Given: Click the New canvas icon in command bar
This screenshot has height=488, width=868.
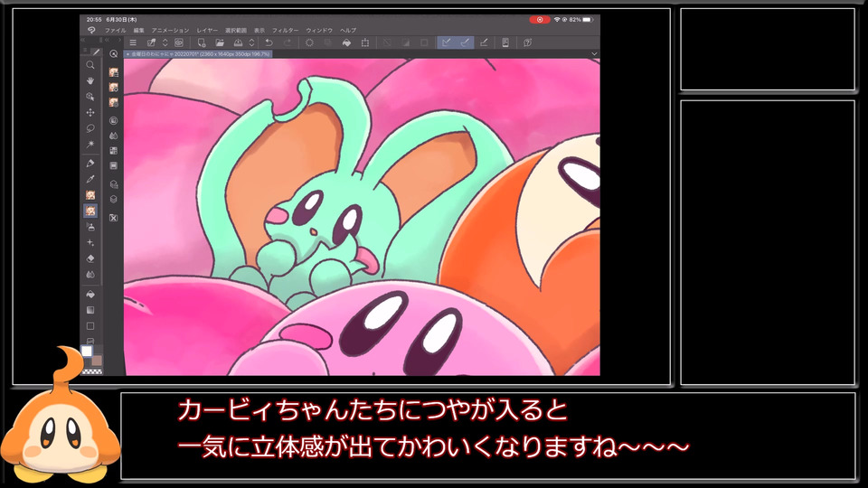Looking at the screenshot, I should [201, 42].
